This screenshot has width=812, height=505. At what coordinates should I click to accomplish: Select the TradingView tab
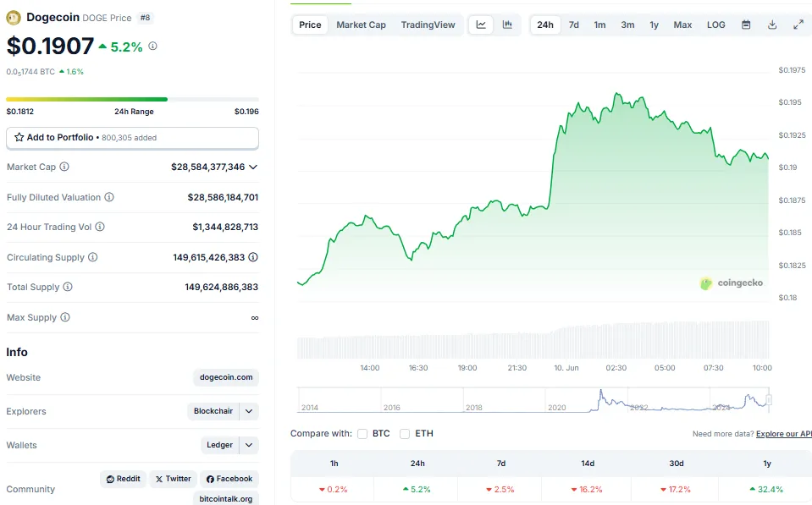[x=428, y=25]
